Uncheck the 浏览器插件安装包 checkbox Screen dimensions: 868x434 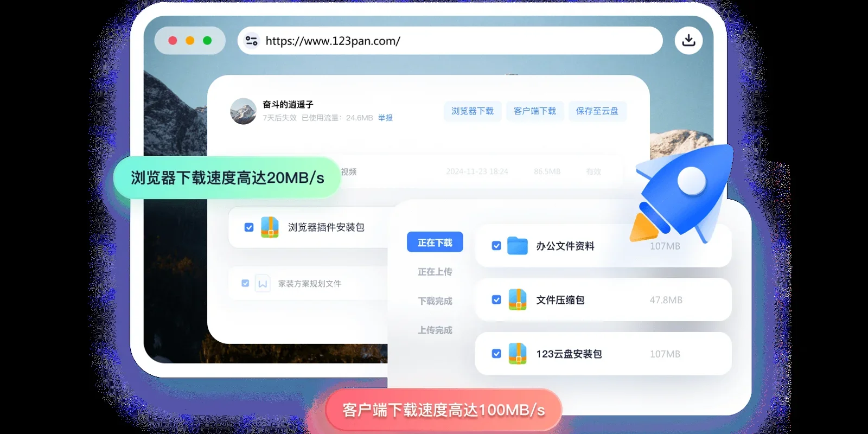(249, 227)
